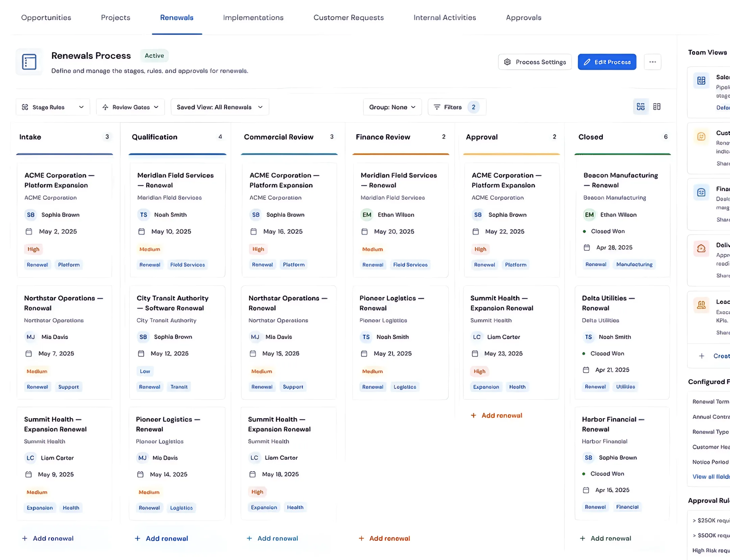The image size is (730, 560).
Task: Add renewal in the Finance Review column
Action: tap(384, 538)
